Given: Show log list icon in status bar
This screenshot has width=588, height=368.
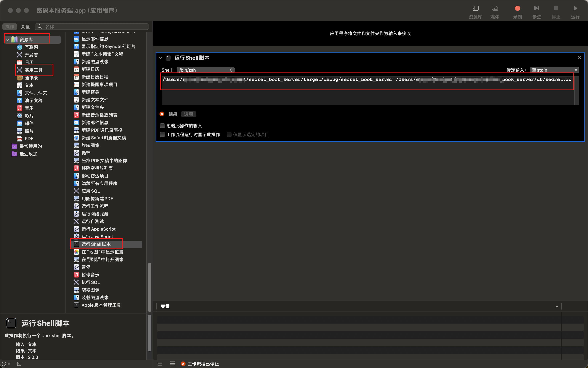Looking at the screenshot, I should click(x=159, y=364).
